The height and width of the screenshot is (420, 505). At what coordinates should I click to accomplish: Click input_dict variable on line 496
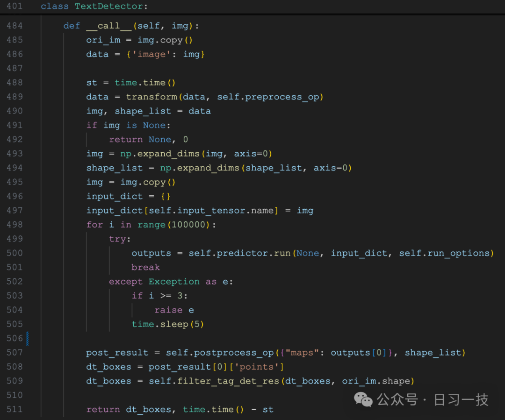click(115, 196)
